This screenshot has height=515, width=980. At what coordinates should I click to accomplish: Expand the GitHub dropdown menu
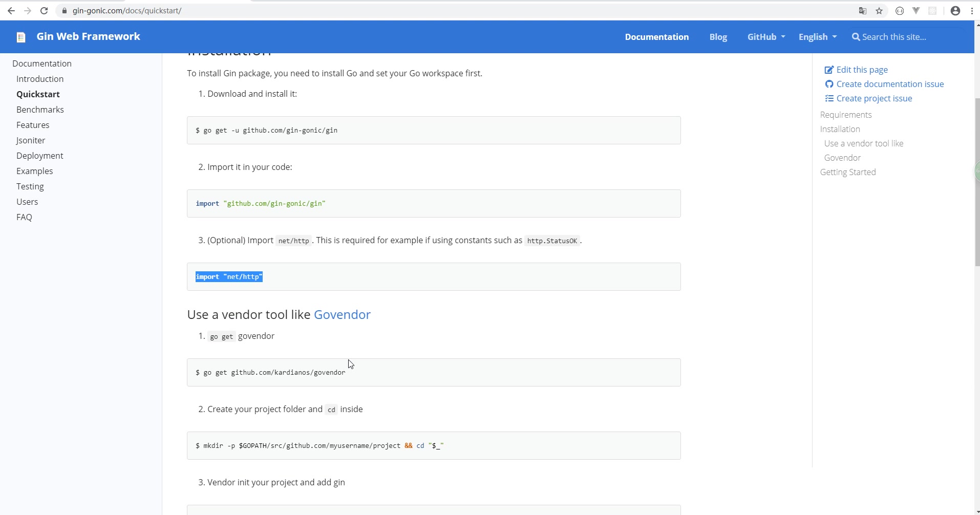(x=766, y=37)
